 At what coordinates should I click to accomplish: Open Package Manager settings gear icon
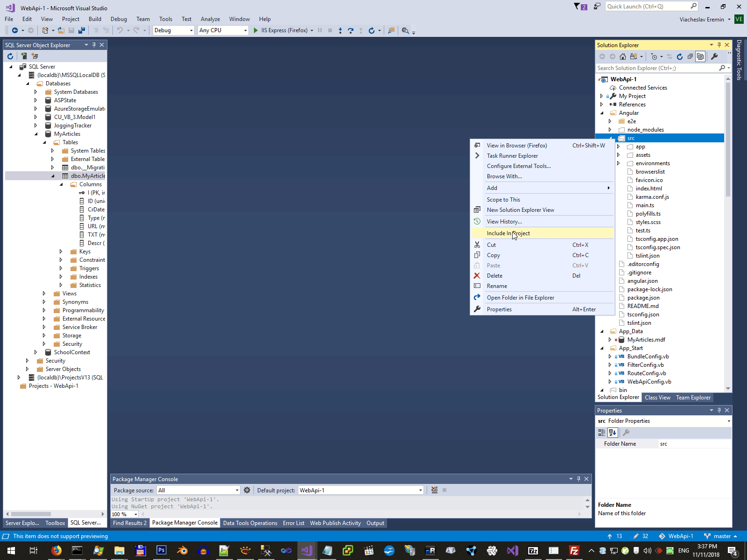pos(247,490)
